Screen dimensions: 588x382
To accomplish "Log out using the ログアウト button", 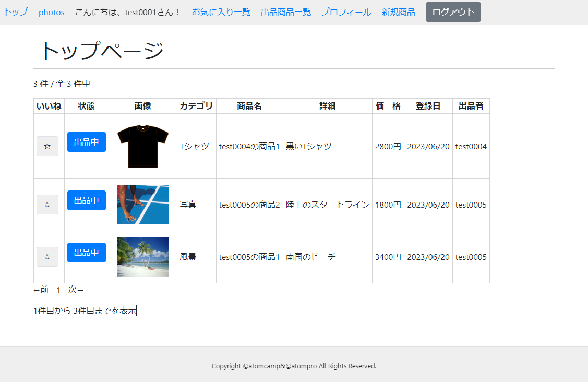I will coord(453,12).
